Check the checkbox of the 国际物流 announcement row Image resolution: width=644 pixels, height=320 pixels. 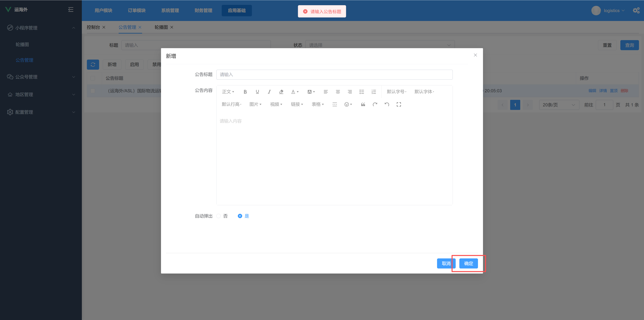click(x=93, y=91)
